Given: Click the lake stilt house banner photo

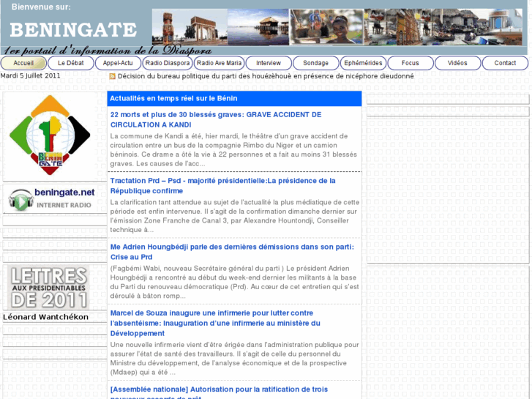Looking at the screenshot, I should point(258,27).
